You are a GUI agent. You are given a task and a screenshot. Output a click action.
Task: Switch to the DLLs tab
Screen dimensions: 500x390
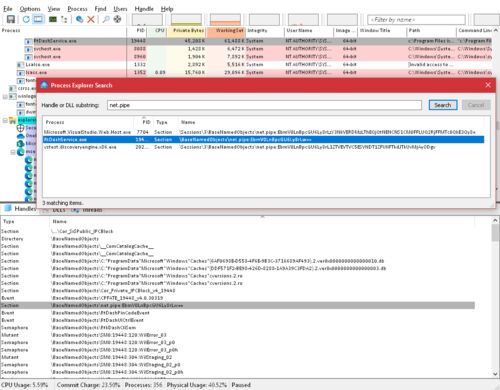[54, 210]
